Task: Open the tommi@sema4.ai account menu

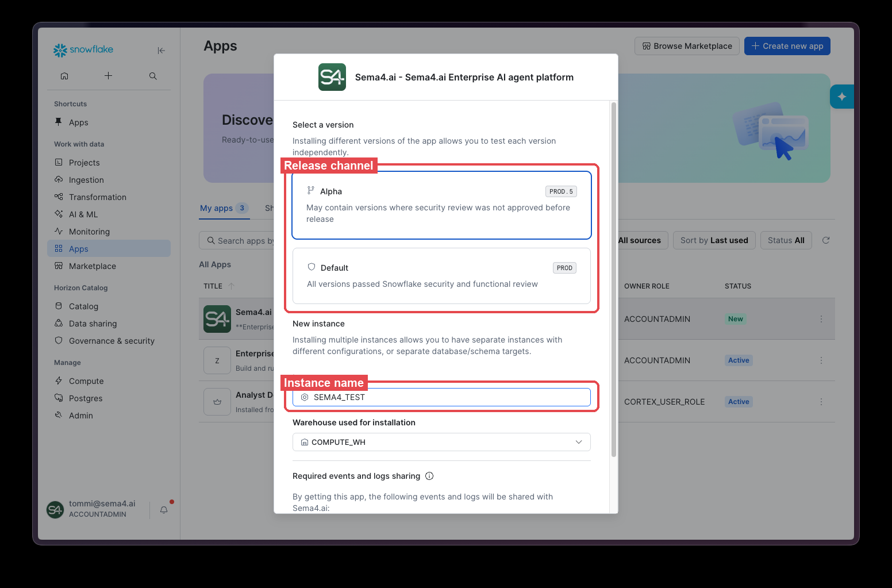Action: pyautogui.click(x=92, y=509)
